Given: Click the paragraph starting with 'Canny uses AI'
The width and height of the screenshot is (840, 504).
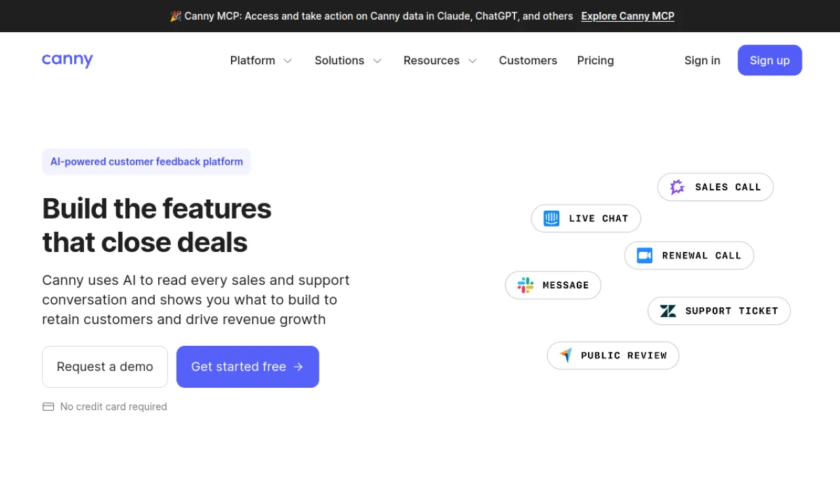Looking at the screenshot, I should pos(196,300).
